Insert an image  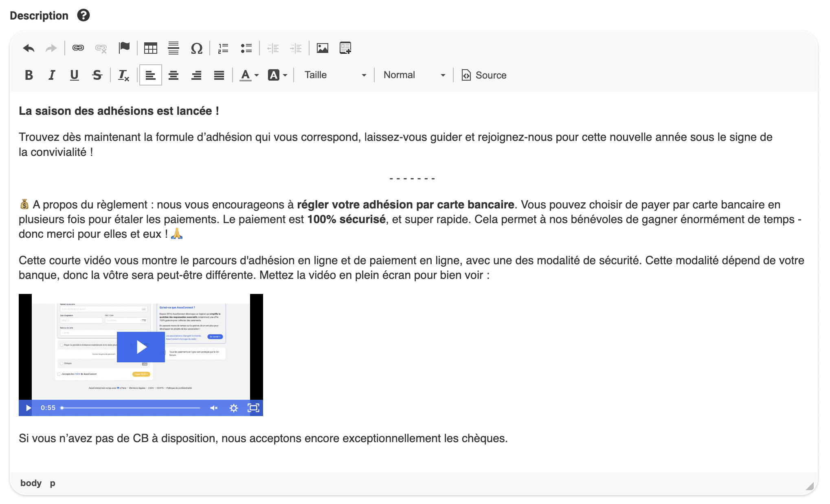point(322,48)
